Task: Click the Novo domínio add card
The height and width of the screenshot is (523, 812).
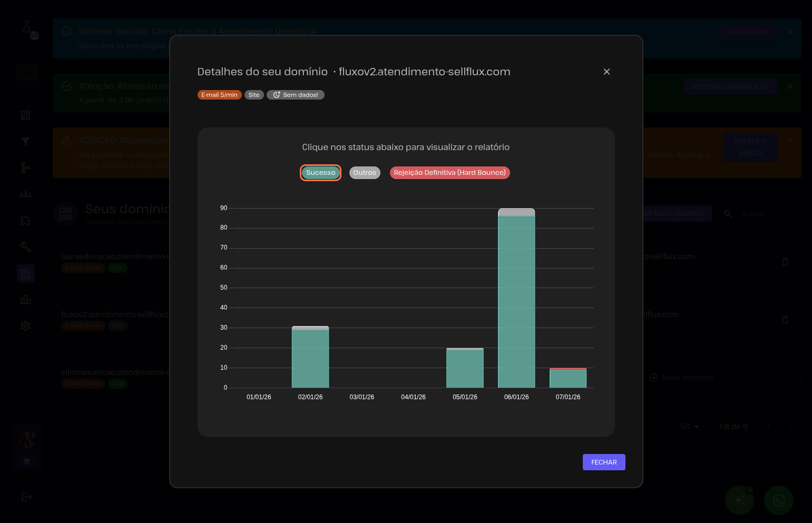Action: [682, 378]
